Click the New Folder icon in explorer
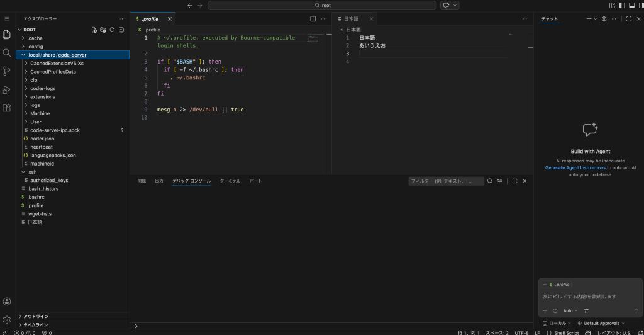This screenshot has height=335, width=644. tap(103, 30)
